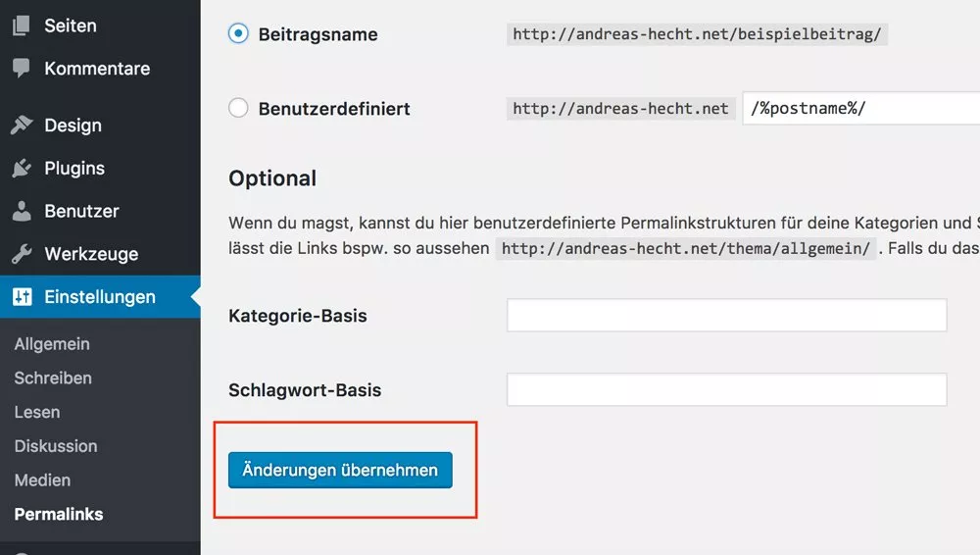Go to the Lesen settings page
The height and width of the screenshot is (555, 980).
(37, 412)
